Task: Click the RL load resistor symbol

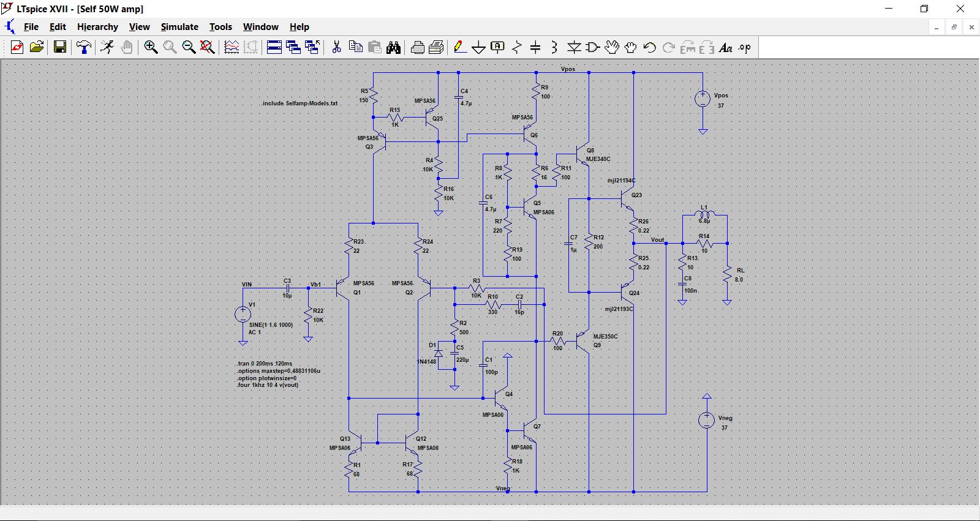Action: point(727,275)
